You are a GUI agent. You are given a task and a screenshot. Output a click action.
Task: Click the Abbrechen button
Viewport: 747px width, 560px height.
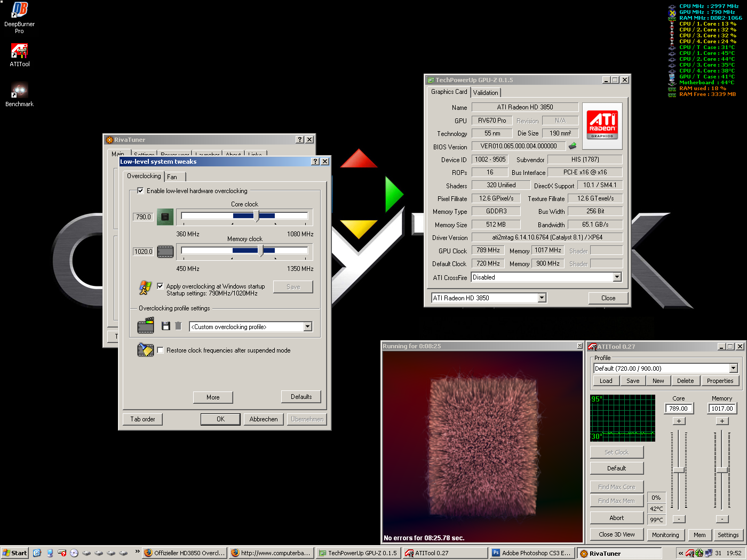coord(264,419)
